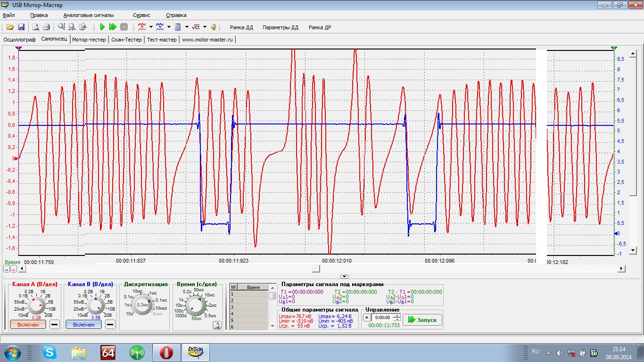The width and height of the screenshot is (644, 362).
Task: Toggle Канал A Включен button
Action: click(x=28, y=325)
